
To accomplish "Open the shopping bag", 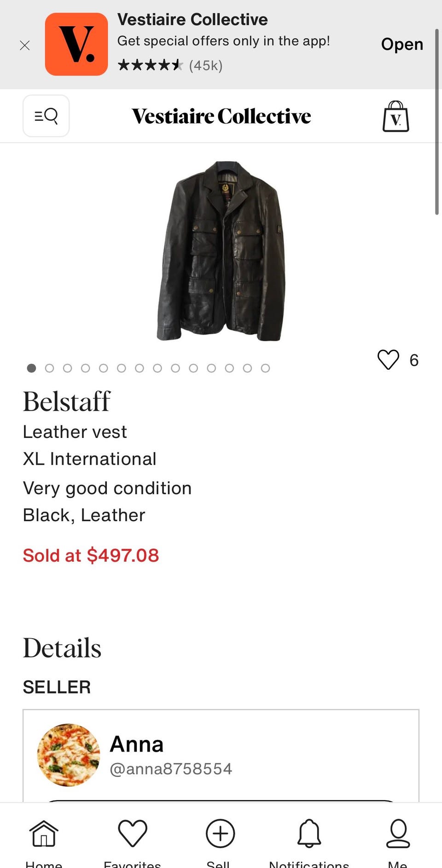I will pyautogui.click(x=395, y=117).
